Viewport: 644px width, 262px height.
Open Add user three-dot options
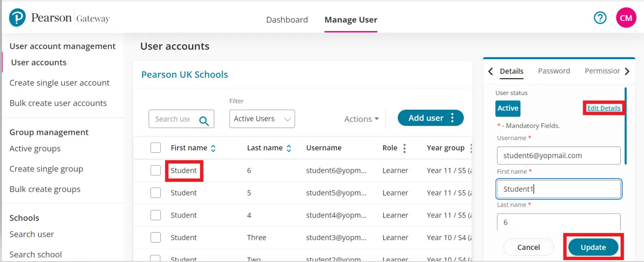click(x=453, y=118)
